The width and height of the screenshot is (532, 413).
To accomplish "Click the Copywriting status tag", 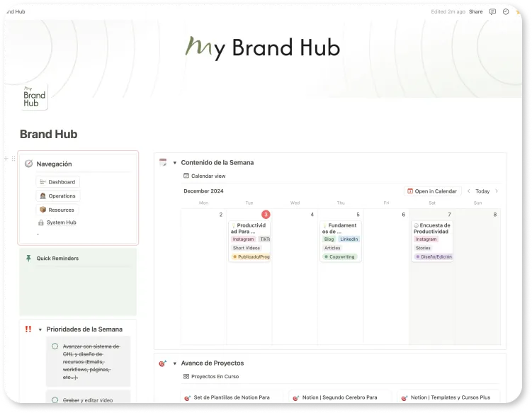I will click(339, 257).
